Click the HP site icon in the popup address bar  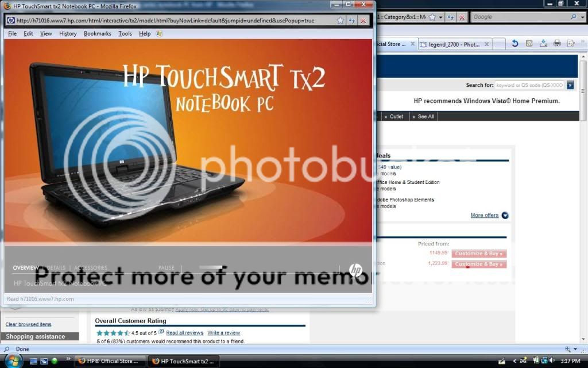(11, 20)
